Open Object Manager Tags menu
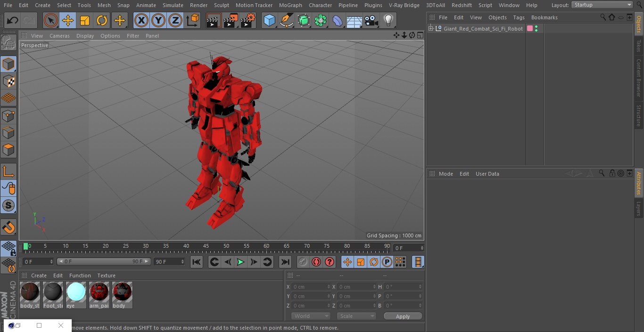 pos(519,17)
